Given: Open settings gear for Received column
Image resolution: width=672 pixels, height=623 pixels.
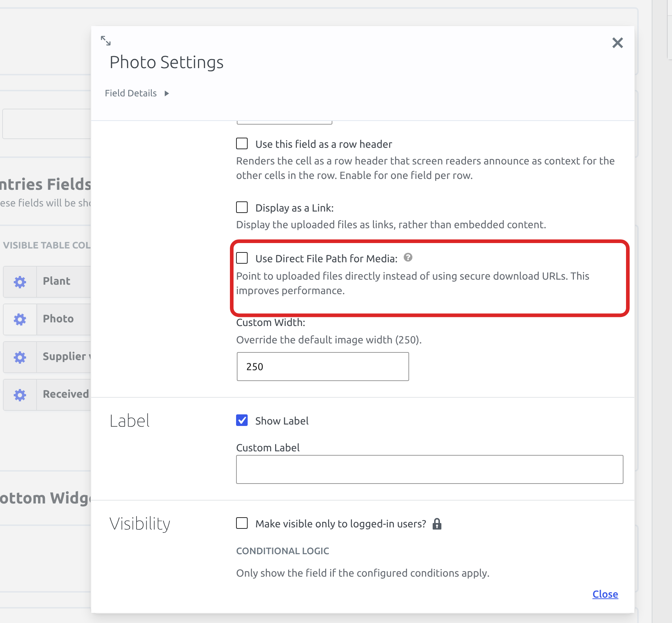Looking at the screenshot, I should pos(20,395).
